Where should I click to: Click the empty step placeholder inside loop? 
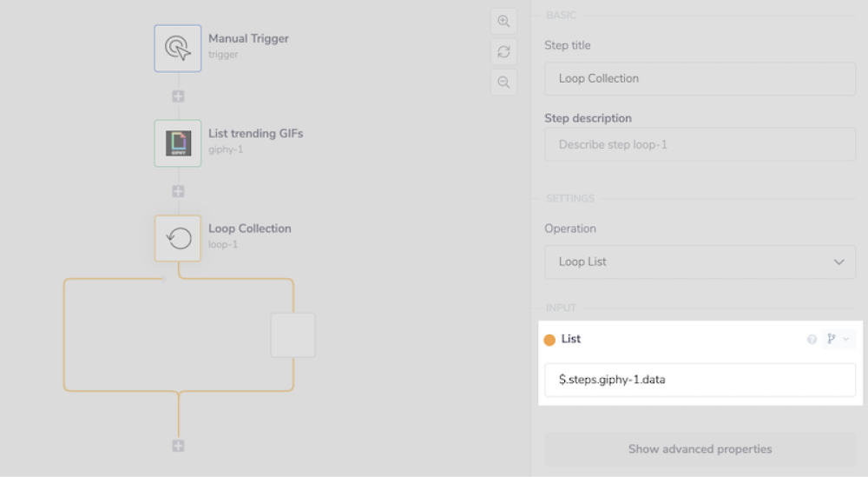[293, 335]
